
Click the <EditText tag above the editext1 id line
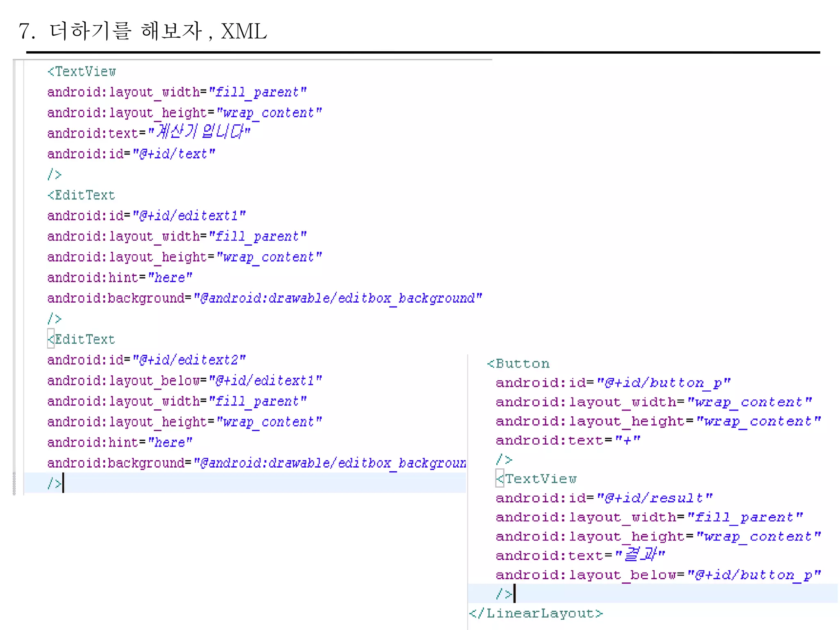(81, 195)
